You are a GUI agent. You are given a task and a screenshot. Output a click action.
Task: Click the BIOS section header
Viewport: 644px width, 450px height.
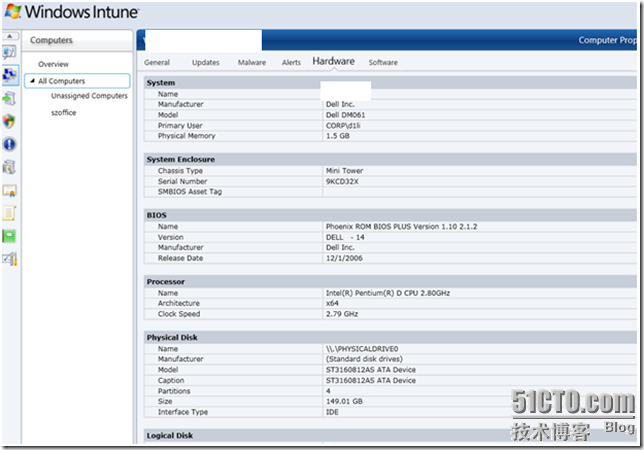[x=390, y=215]
